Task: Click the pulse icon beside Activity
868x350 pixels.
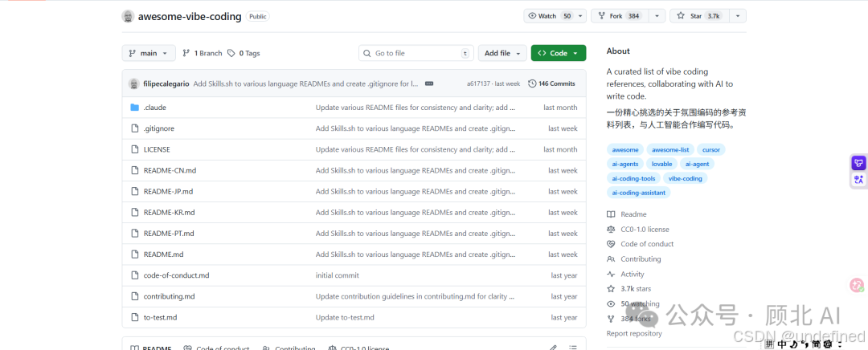Action: coord(611,274)
